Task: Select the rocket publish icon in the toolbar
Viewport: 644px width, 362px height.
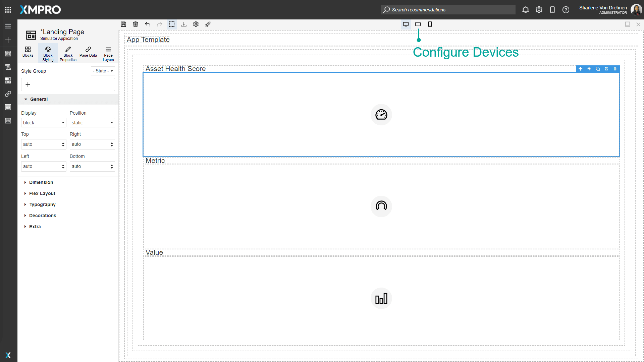Action: pos(208,24)
